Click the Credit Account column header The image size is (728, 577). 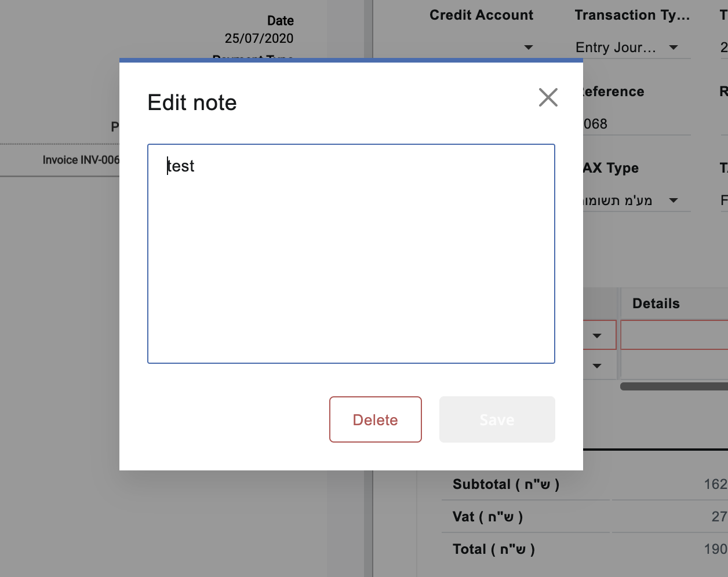point(481,14)
